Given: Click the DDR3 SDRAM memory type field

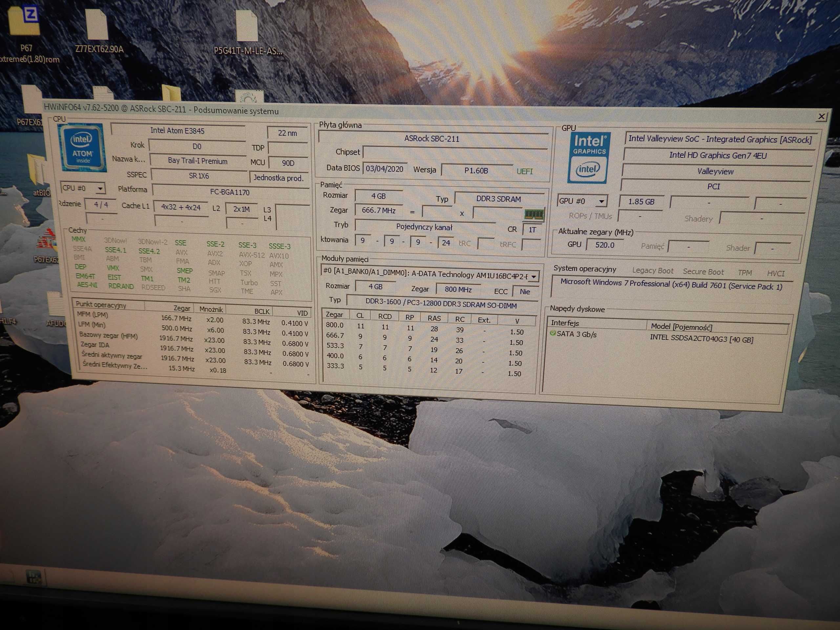Looking at the screenshot, I should point(499,199).
